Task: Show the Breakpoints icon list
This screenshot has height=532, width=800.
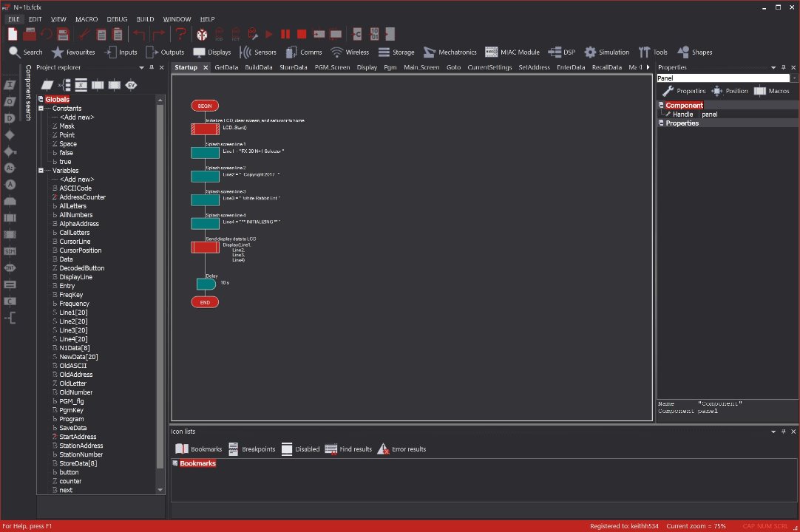Action: [252, 449]
